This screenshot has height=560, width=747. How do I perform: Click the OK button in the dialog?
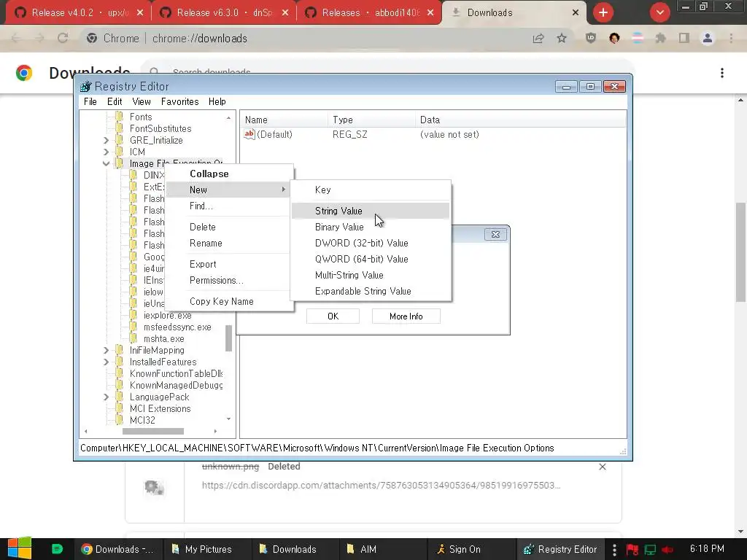pos(333,316)
